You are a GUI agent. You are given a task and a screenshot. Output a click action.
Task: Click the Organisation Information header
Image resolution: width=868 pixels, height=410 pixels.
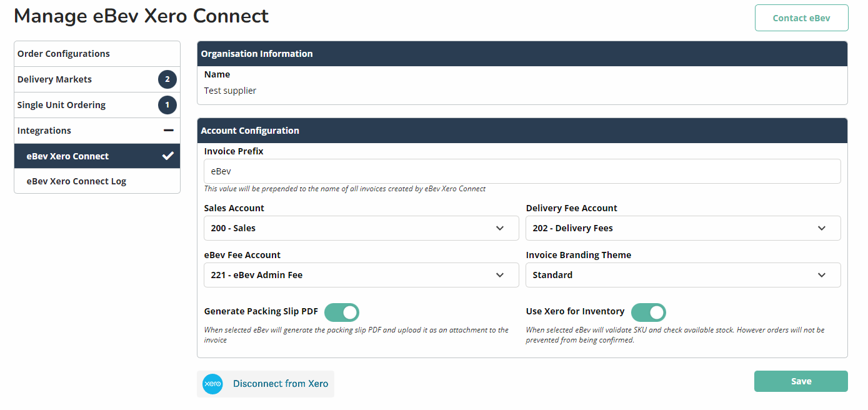pyautogui.click(x=522, y=54)
